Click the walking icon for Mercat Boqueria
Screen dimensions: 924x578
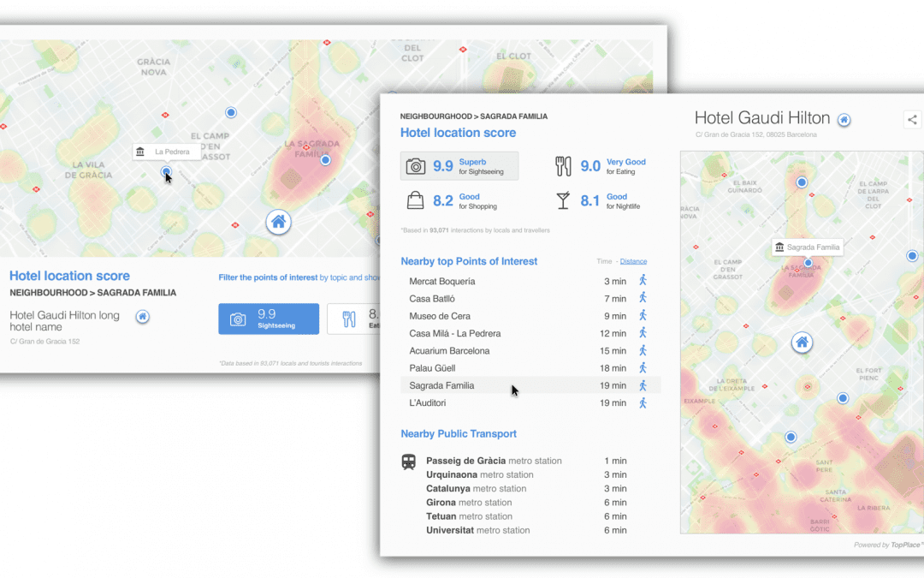tap(643, 281)
